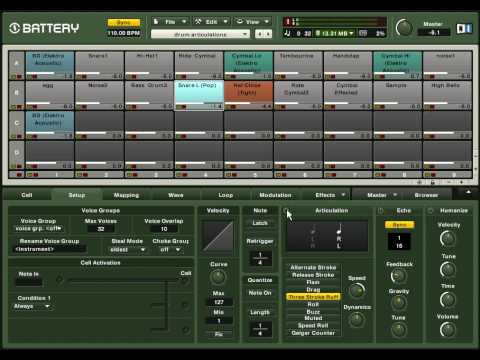This screenshot has height=360, width=480.
Task: Open the Choke Group off dropdown
Action: click(x=170, y=249)
